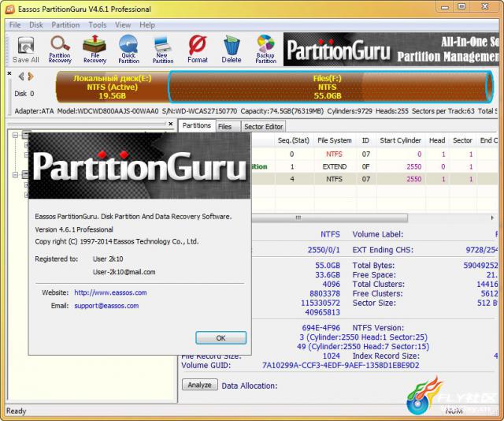The image size is (504, 421).
Task: Click the Ready status bar text
Action: [x=16, y=411]
